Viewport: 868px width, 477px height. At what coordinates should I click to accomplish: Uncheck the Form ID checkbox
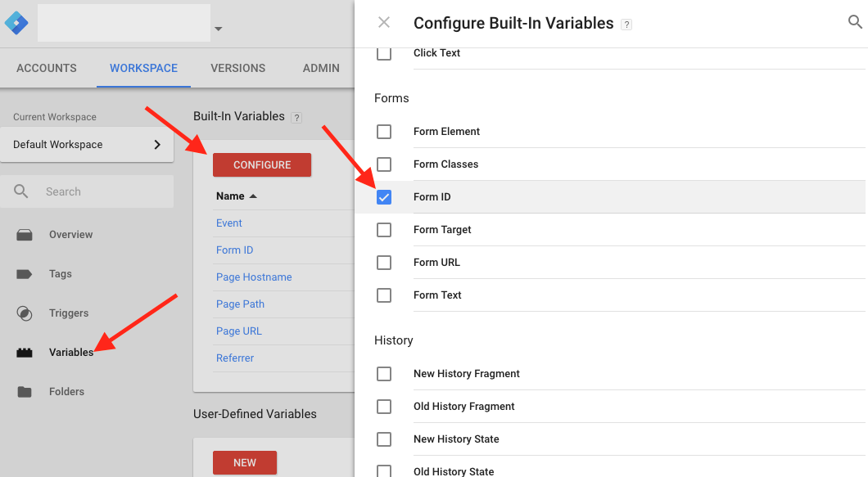click(384, 197)
